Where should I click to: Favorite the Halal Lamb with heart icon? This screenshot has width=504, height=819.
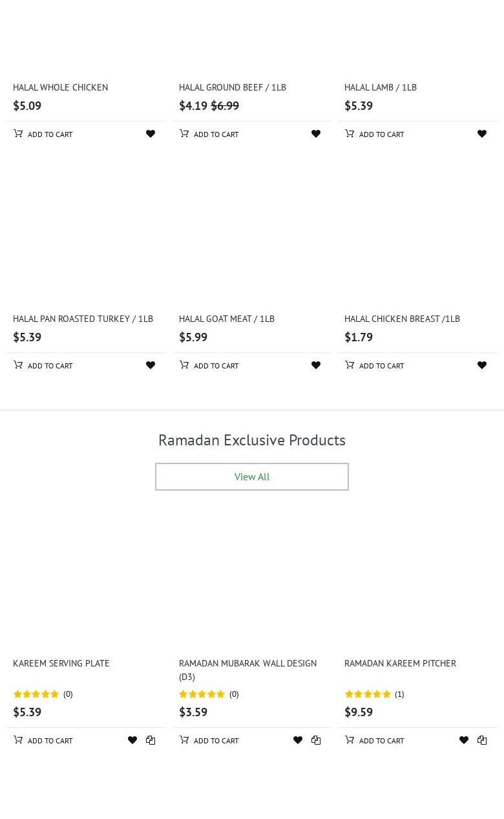pyautogui.click(x=482, y=134)
